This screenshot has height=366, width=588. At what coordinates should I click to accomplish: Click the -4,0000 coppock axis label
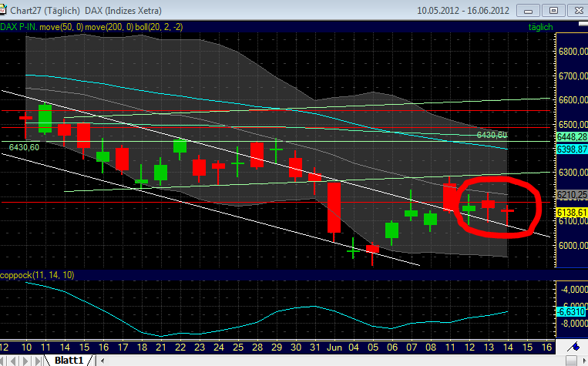point(574,290)
